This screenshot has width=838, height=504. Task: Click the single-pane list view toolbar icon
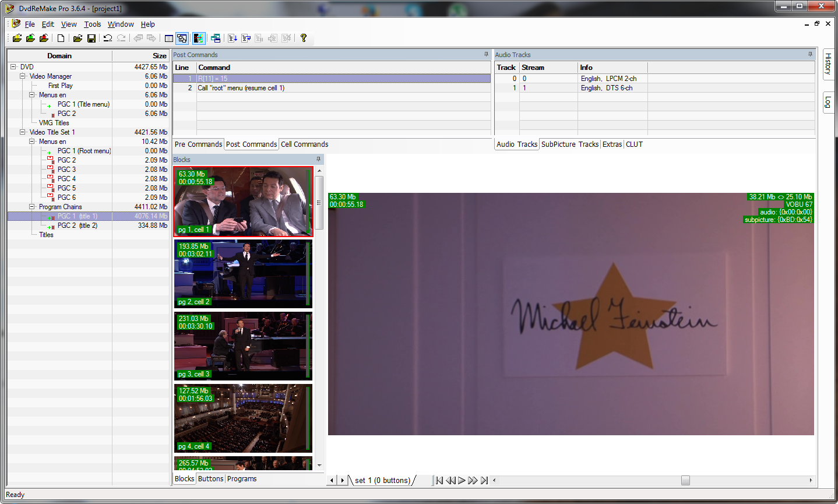[x=169, y=38]
